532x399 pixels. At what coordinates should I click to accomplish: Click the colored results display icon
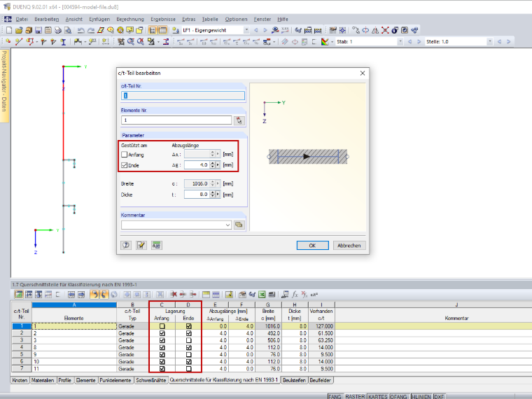click(x=325, y=42)
